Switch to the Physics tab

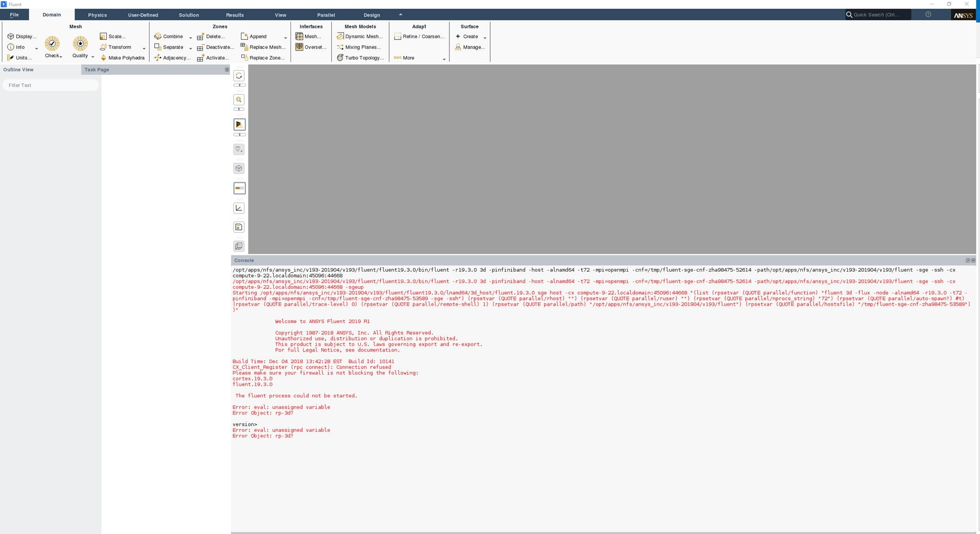tap(97, 15)
